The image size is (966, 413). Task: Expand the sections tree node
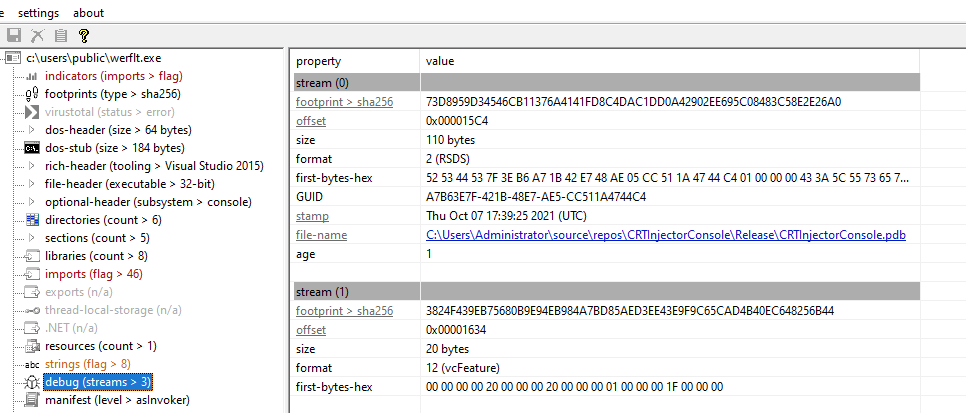point(33,237)
